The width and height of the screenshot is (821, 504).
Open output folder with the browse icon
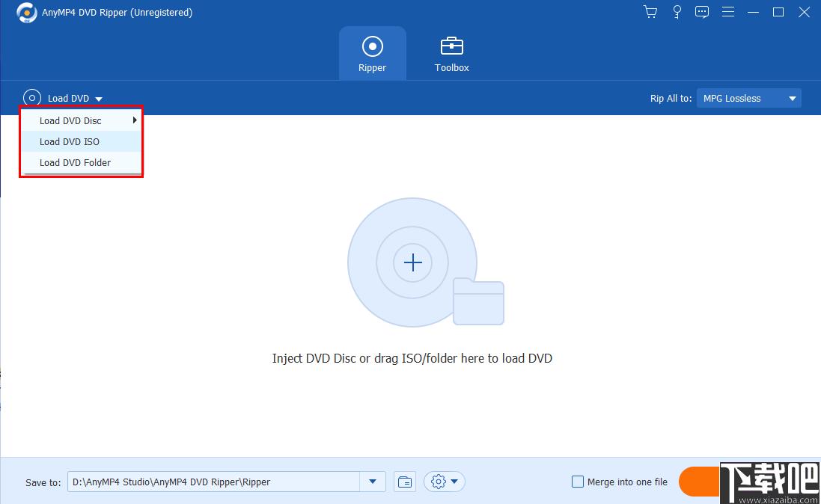click(x=405, y=482)
